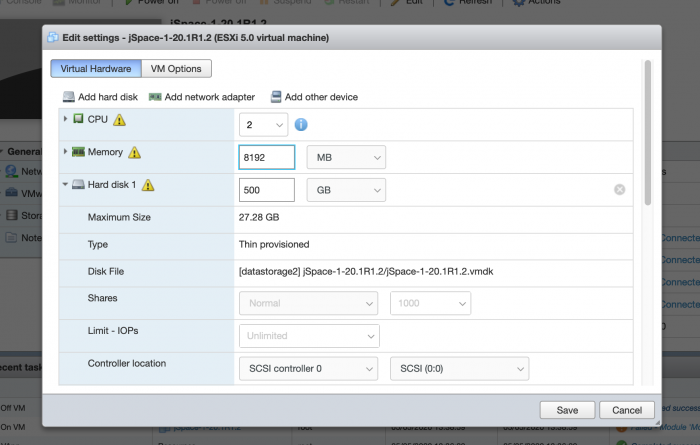
Task: Click the 27.28 GB maximum size value
Action: 259,217
